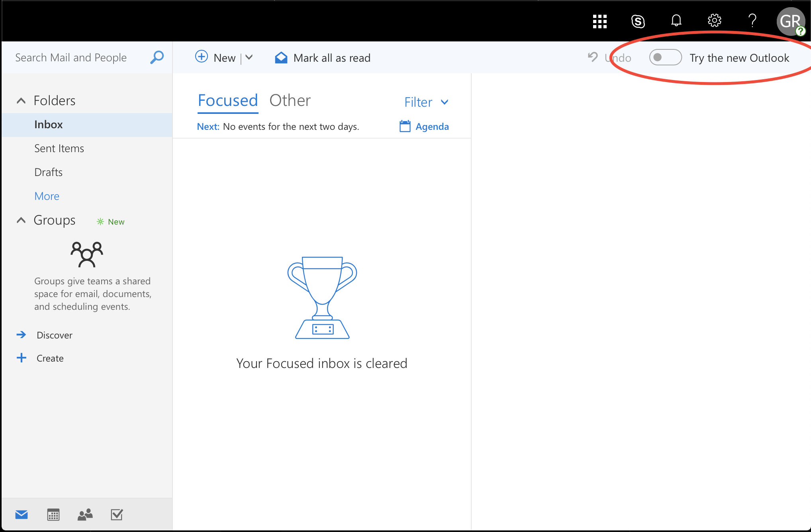Open the app launcher grid icon
Screen dimensions: 811x532
tap(599, 21)
